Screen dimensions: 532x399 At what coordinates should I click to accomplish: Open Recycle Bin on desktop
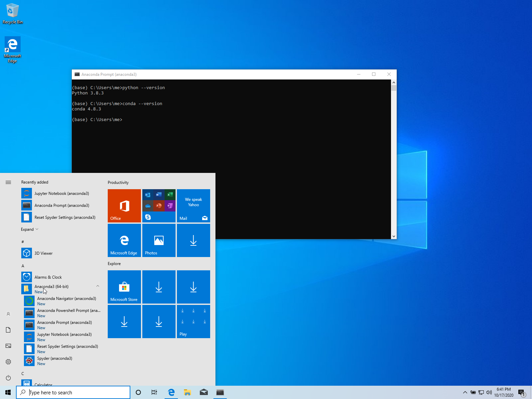(13, 14)
